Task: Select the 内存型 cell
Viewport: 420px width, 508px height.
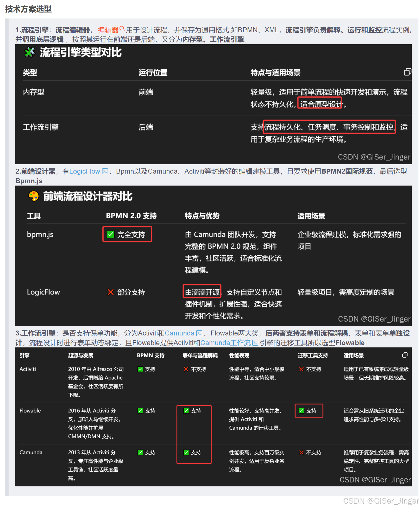Action: [x=34, y=92]
